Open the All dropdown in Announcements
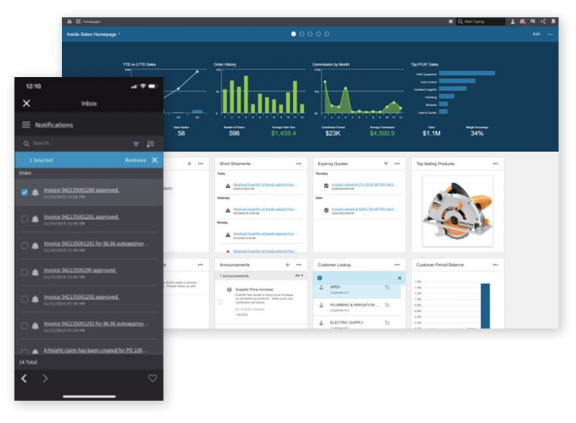 tap(299, 275)
